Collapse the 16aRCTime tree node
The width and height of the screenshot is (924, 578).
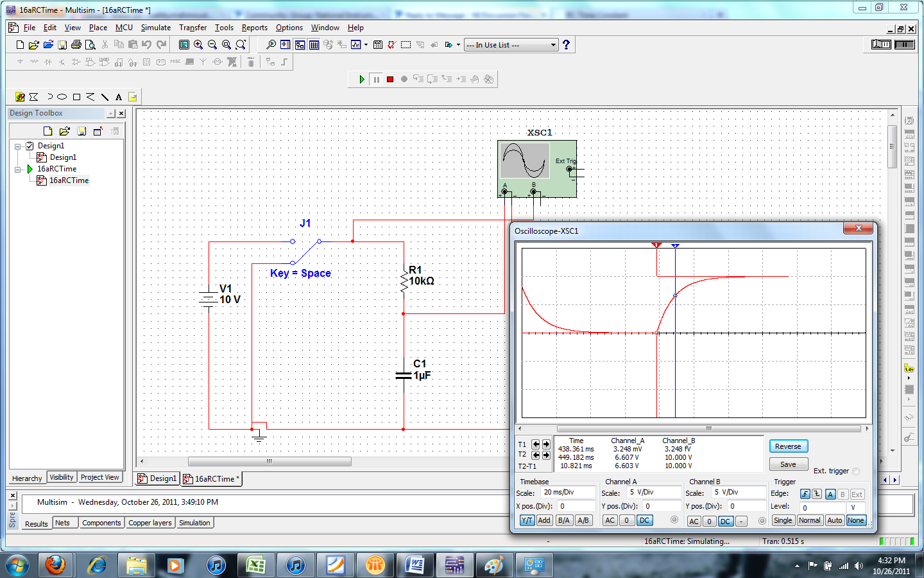18,170
